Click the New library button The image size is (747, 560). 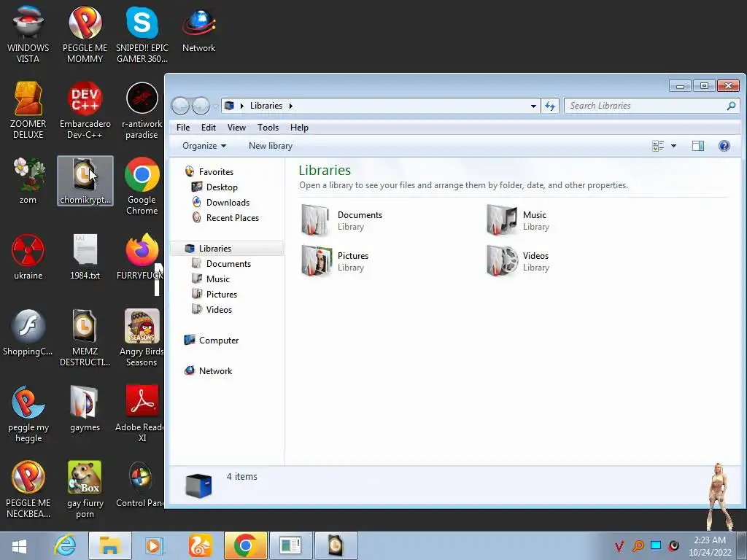point(271,146)
